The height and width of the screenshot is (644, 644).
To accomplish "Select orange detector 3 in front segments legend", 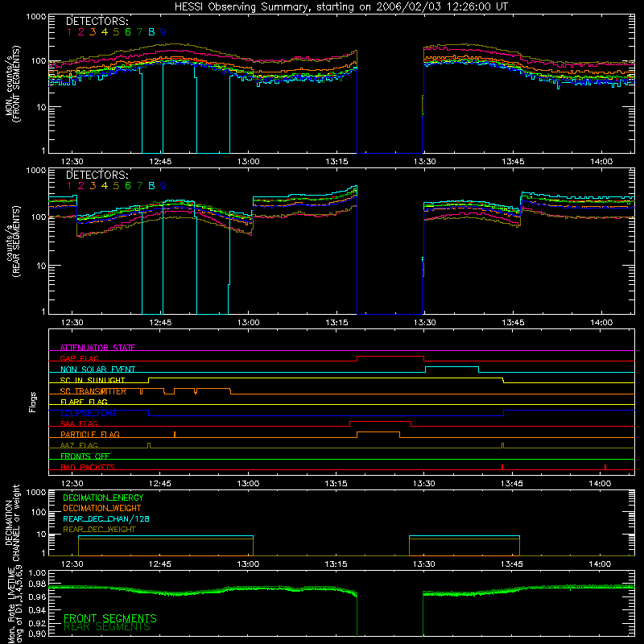I will (93, 32).
